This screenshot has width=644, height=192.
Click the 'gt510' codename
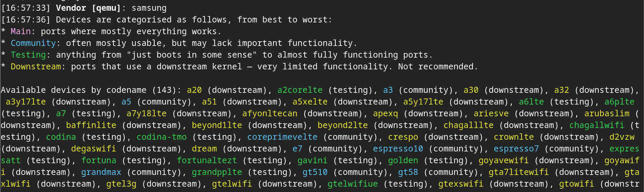click(315, 172)
